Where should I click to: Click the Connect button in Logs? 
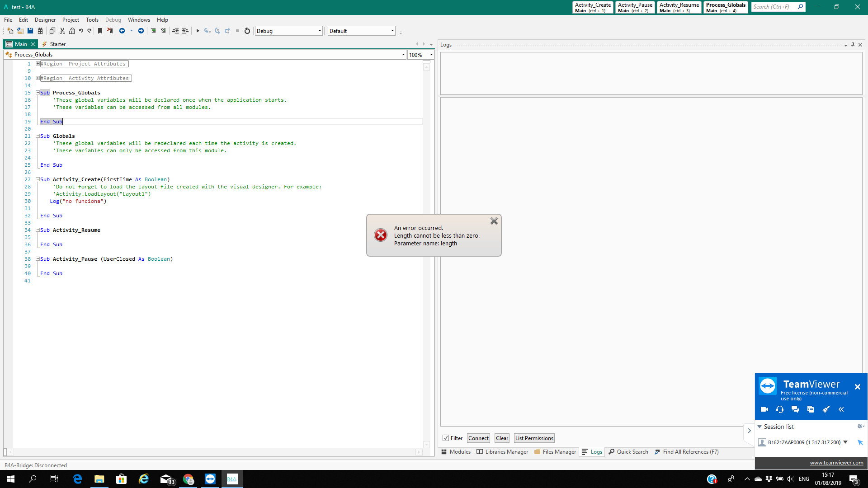(x=478, y=438)
